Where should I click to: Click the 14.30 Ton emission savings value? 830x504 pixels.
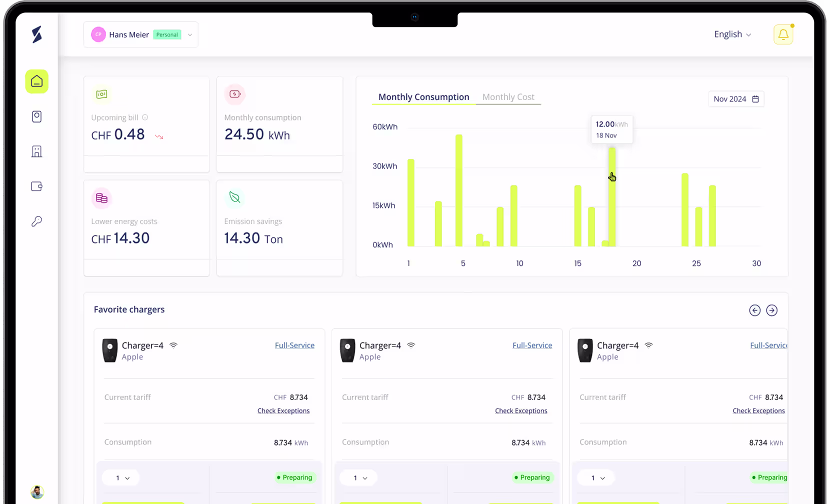pos(253,238)
